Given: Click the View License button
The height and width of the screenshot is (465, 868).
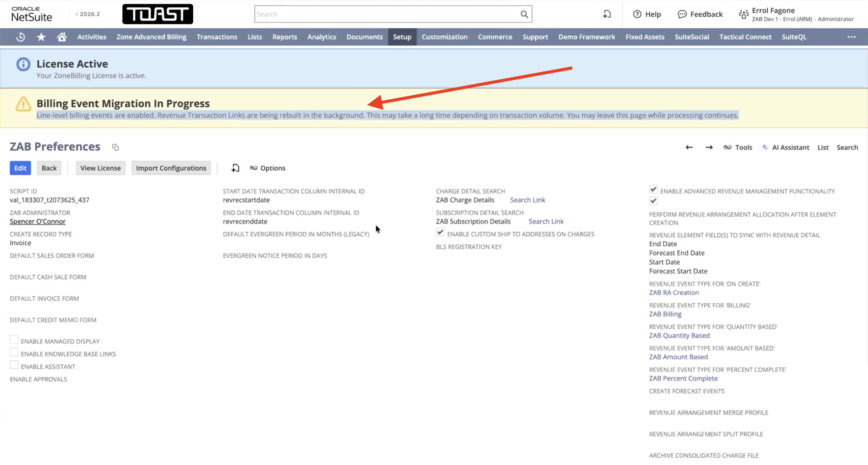Looking at the screenshot, I should pyautogui.click(x=101, y=168).
